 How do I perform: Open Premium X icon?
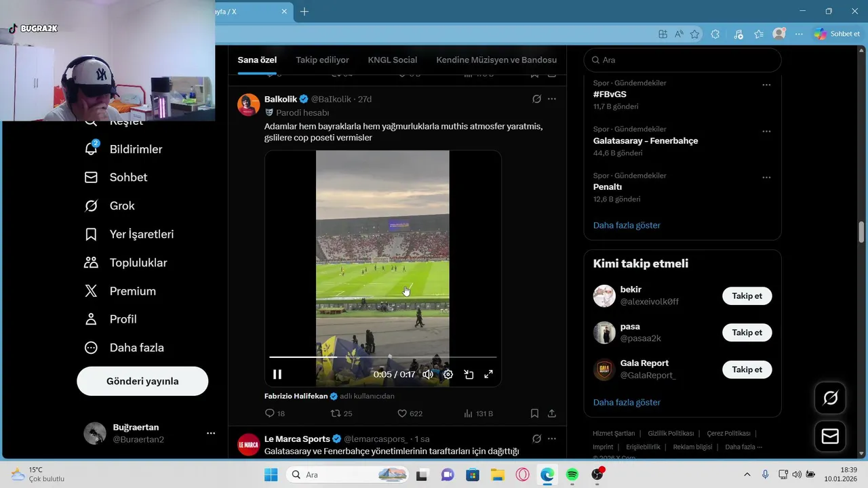(x=91, y=291)
